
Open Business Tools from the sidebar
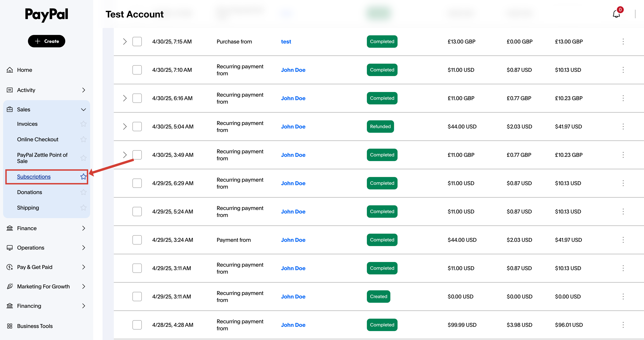(x=35, y=326)
